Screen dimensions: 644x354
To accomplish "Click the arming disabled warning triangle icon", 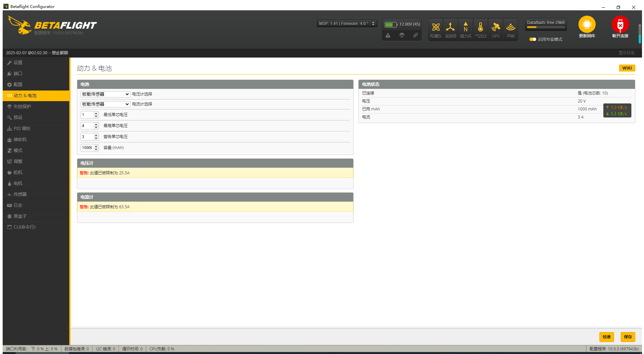I will tap(388, 35).
